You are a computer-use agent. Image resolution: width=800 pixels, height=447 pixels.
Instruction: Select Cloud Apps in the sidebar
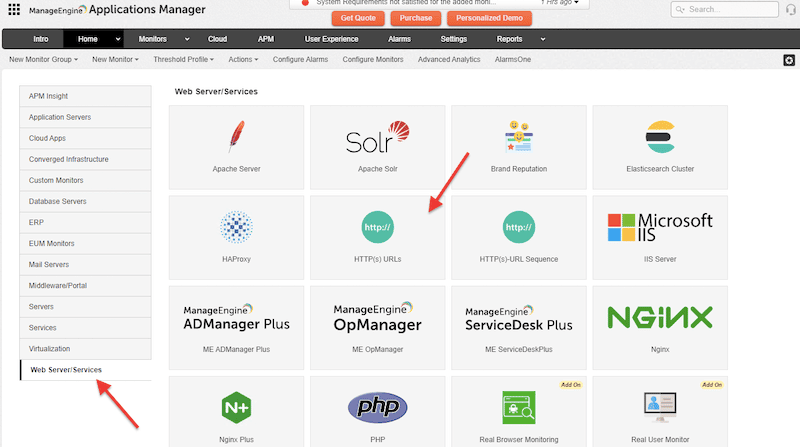click(x=85, y=138)
